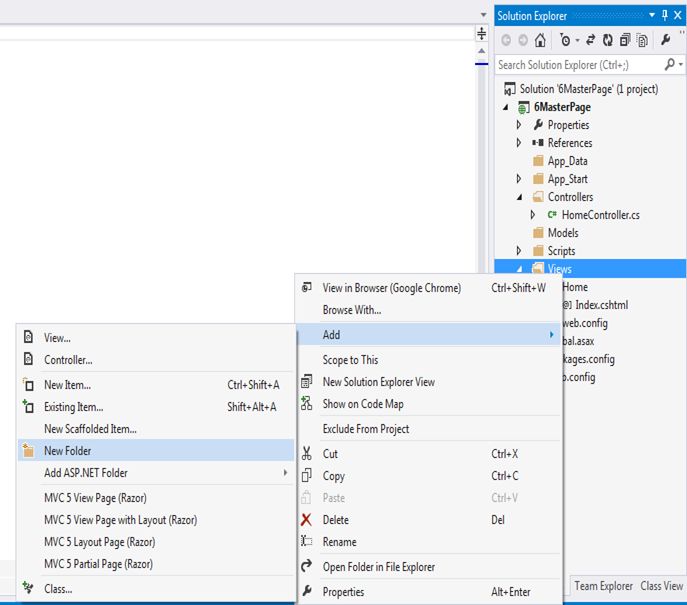Open Add ASP.NET Folder submenu

[156, 472]
